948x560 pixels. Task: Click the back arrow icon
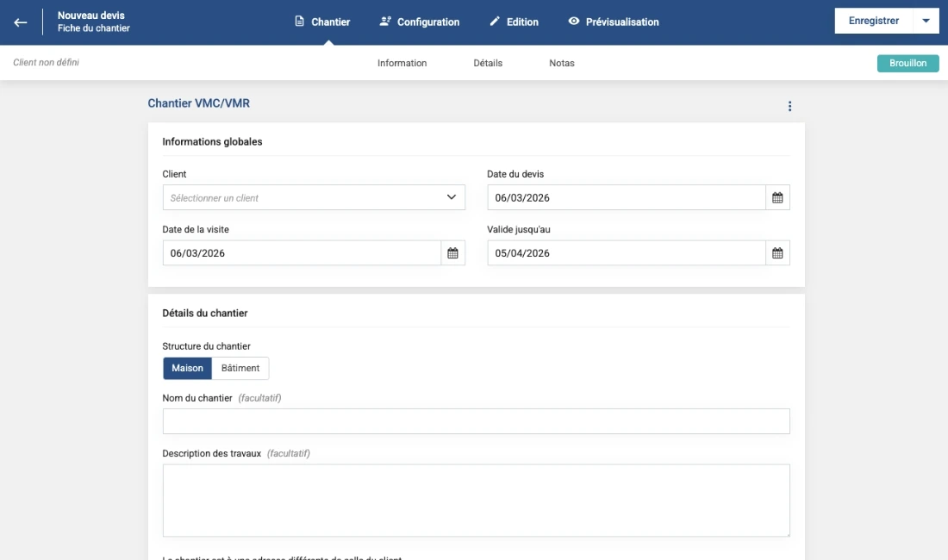21,22
